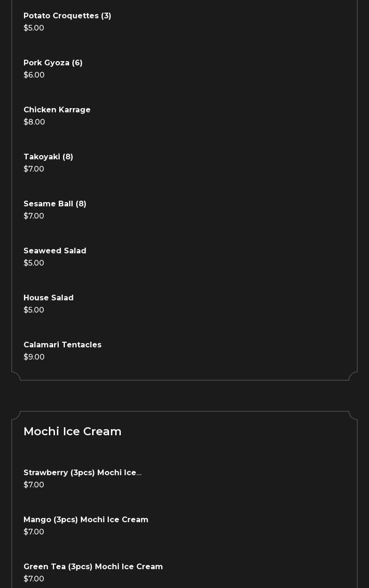Click the Chicken Karrage menu item
This screenshot has height=588, width=369.
(x=57, y=110)
